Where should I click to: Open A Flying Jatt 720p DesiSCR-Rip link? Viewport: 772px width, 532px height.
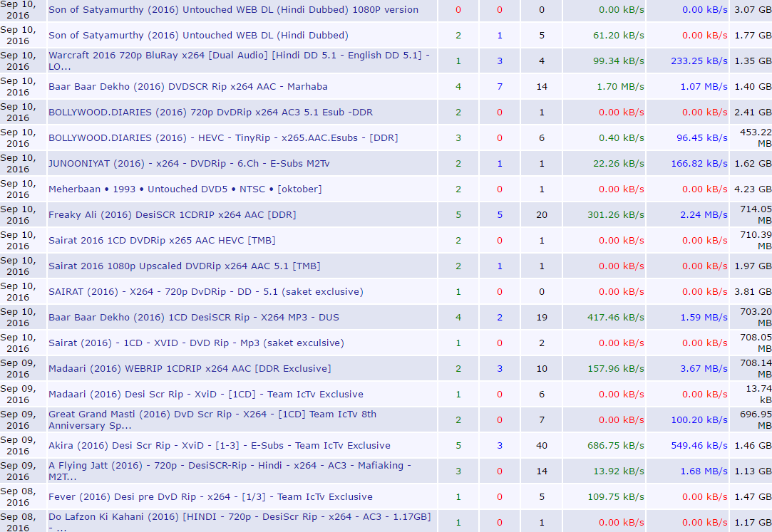point(230,471)
